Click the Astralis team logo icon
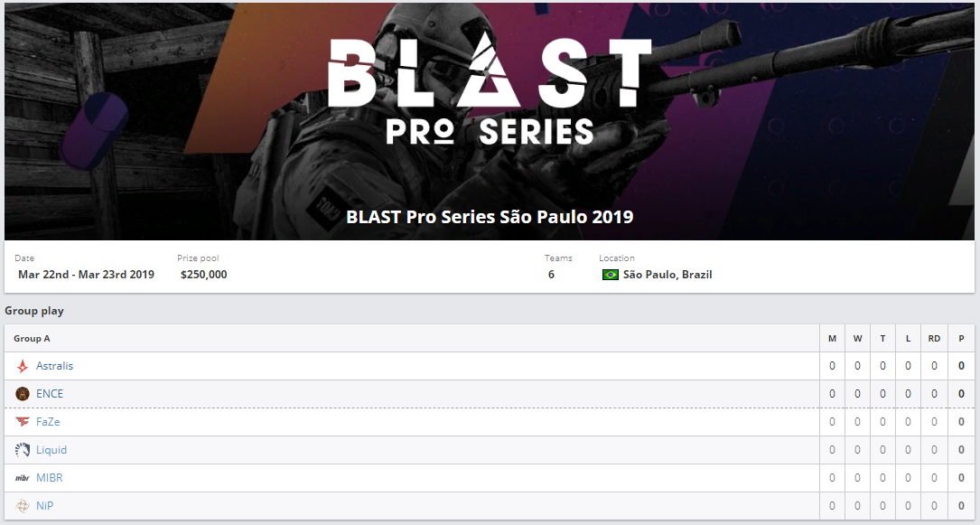The width and height of the screenshot is (980, 525). pyautogui.click(x=23, y=366)
